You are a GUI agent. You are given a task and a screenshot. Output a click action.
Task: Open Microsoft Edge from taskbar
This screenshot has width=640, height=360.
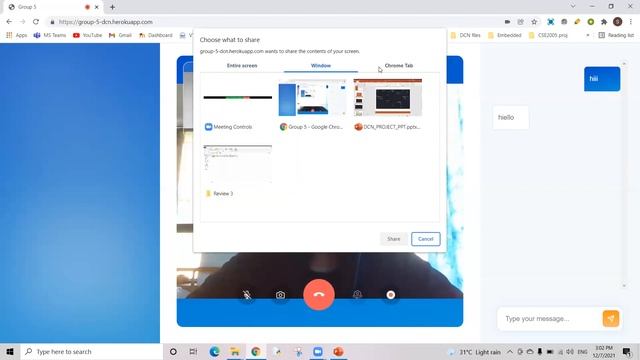point(214,351)
